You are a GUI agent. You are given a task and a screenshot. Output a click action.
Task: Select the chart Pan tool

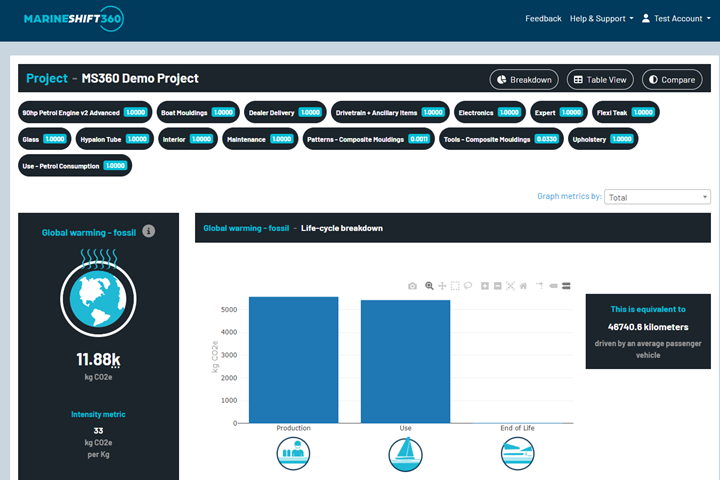coord(442,286)
